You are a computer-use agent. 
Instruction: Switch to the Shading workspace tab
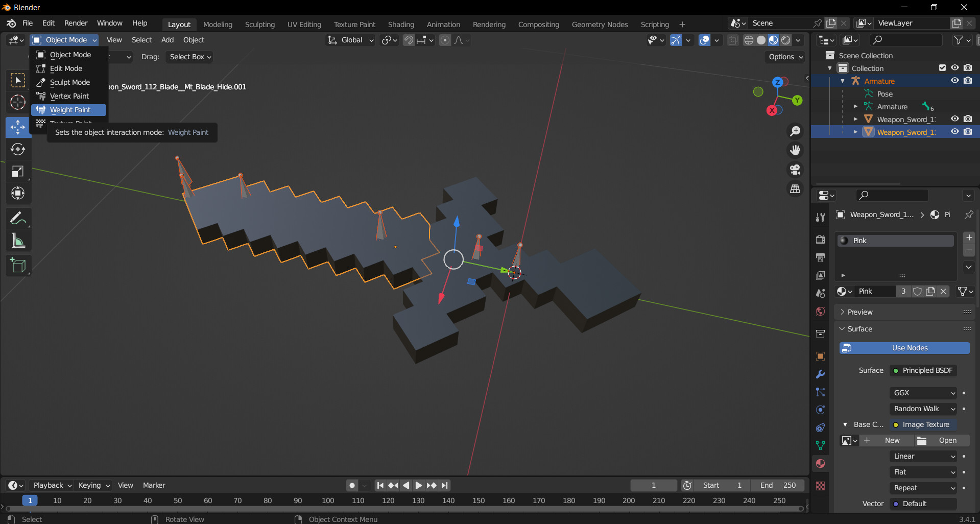coord(400,25)
